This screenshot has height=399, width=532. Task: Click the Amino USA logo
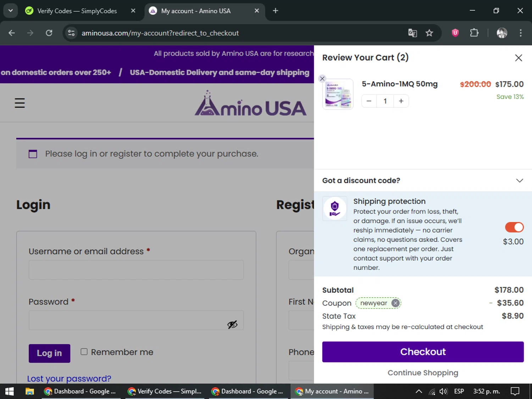pyautogui.click(x=250, y=103)
